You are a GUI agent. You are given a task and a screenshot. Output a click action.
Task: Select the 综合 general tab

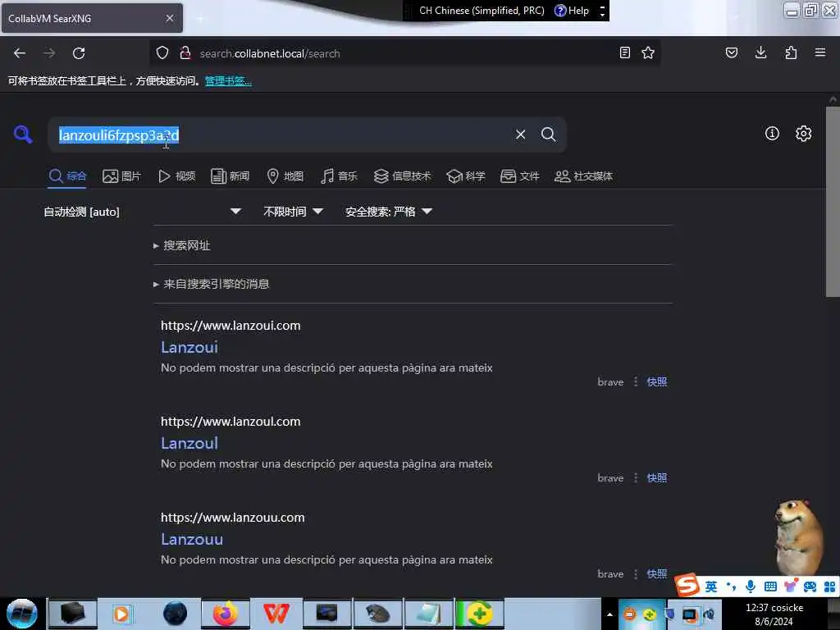tap(67, 176)
